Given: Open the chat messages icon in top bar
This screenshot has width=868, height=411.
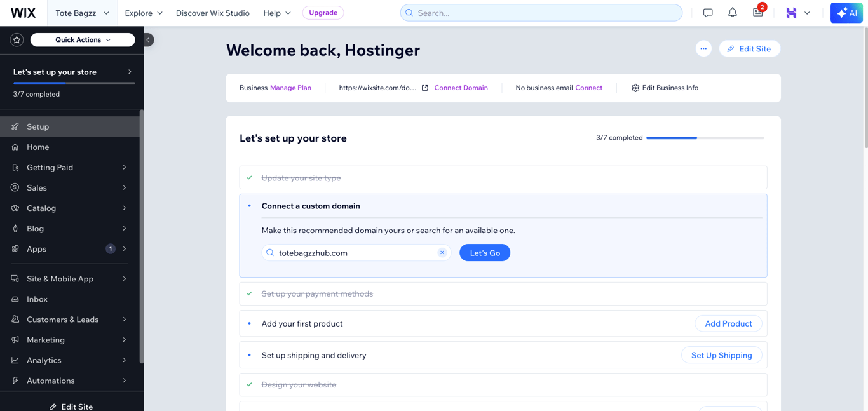Looking at the screenshot, I should click(707, 12).
